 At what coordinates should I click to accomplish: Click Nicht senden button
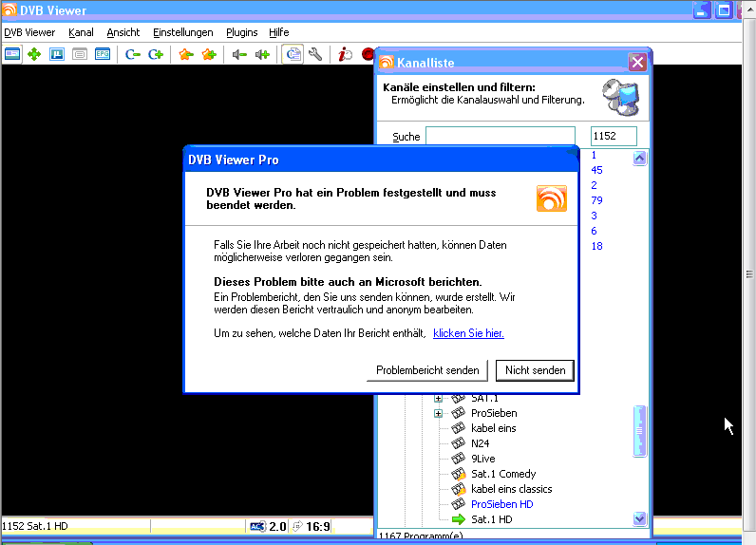point(535,370)
